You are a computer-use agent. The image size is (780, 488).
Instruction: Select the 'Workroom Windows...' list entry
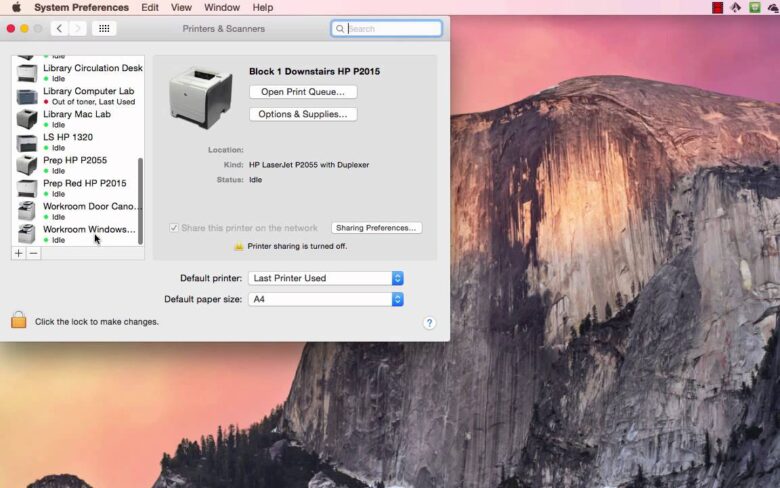[78, 234]
